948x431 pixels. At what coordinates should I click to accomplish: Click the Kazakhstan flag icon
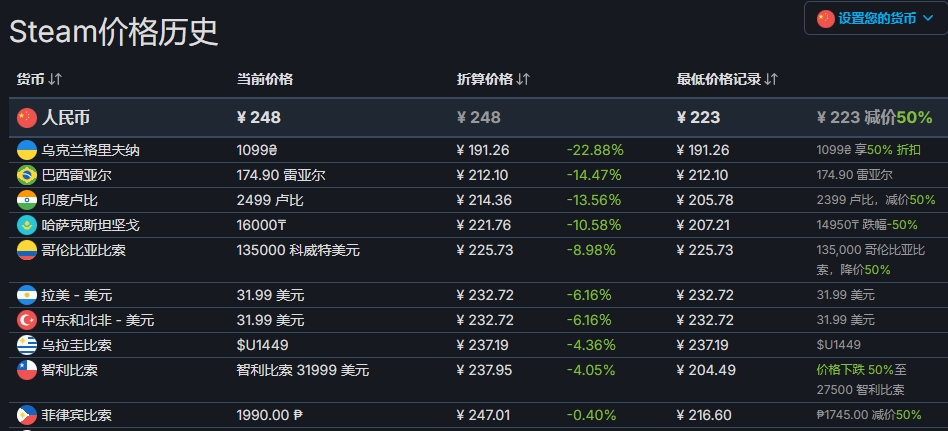click(27, 225)
